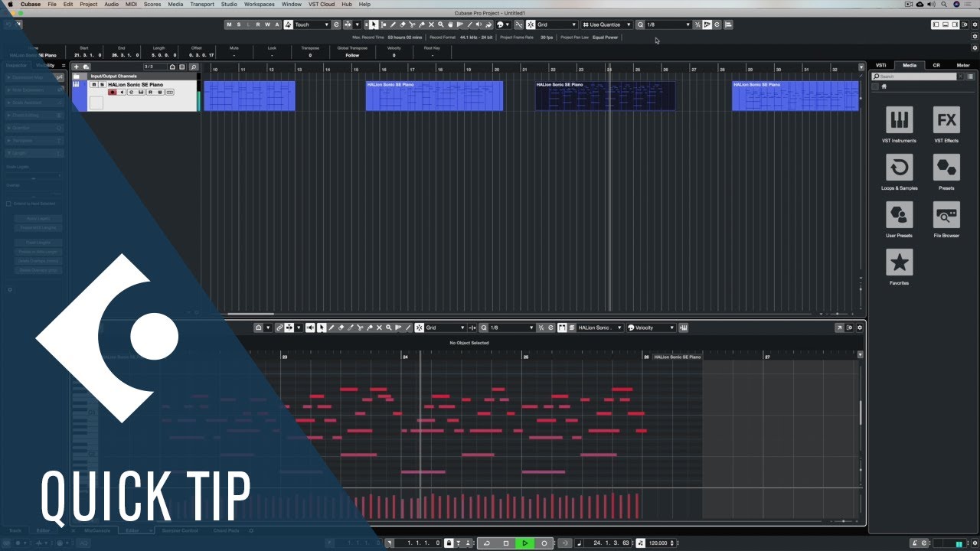Viewport: 980px width, 551px height.
Task: Select the Mute (X) tool in top toolbar
Action: pyautogui.click(x=431, y=24)
